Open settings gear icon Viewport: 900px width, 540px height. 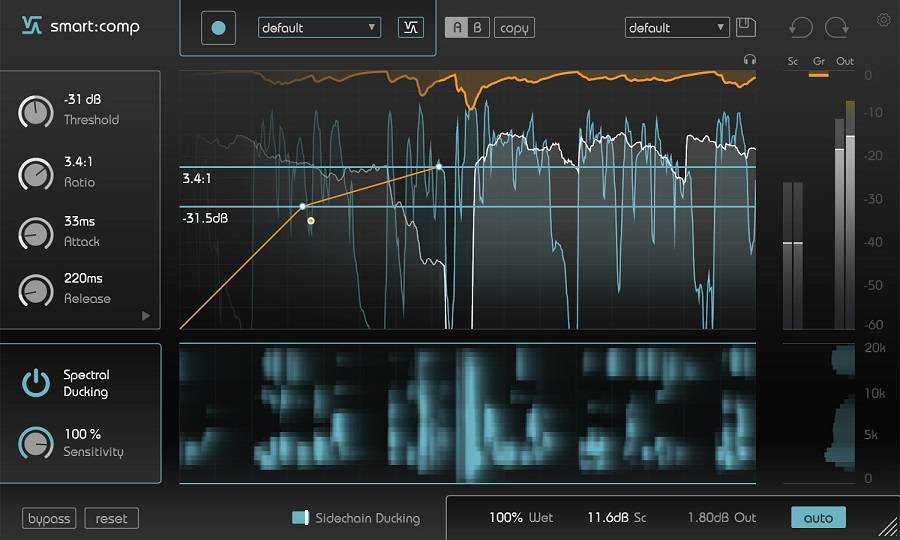click(x=883, y=20)
